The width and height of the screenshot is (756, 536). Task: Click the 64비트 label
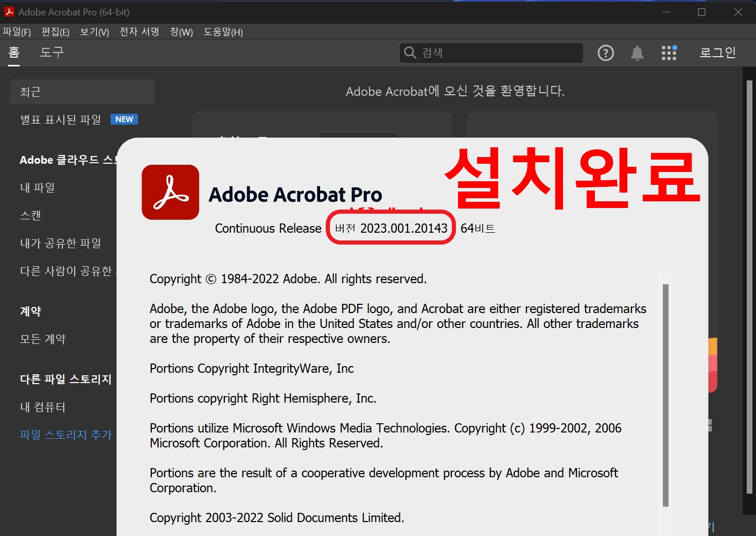pyautogui.click(x=478, y=228)
